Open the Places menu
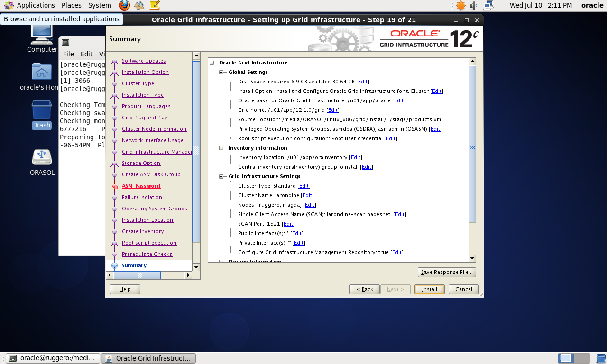Screen dimensions: 607x364 (x=71, y=5)
